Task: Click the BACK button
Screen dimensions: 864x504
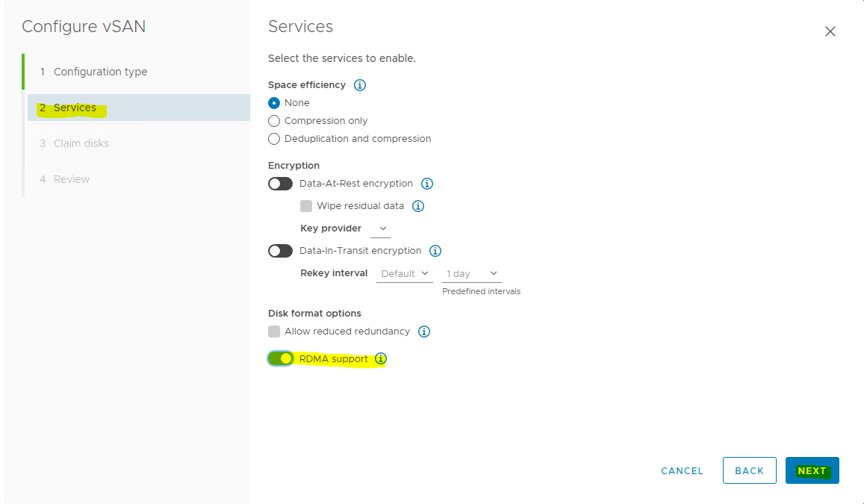Action: [x=750, y=470]
